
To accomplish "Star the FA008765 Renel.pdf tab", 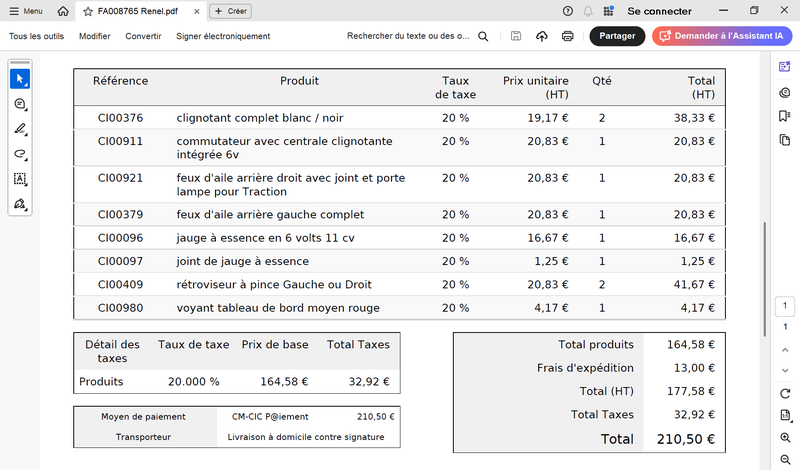I will 89,11.
